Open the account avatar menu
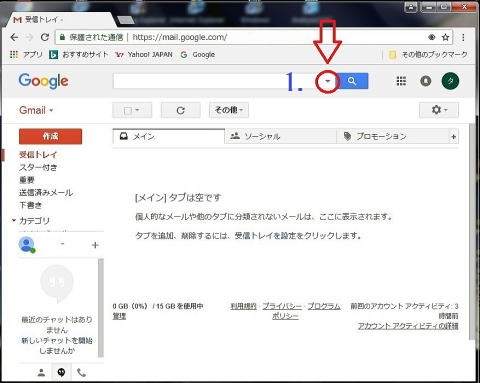 coord(450,81)
